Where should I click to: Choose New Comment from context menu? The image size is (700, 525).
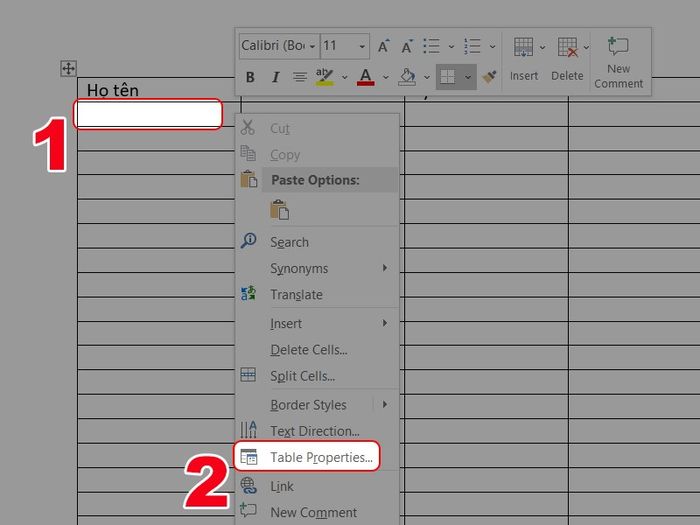[x=317, y=512]
